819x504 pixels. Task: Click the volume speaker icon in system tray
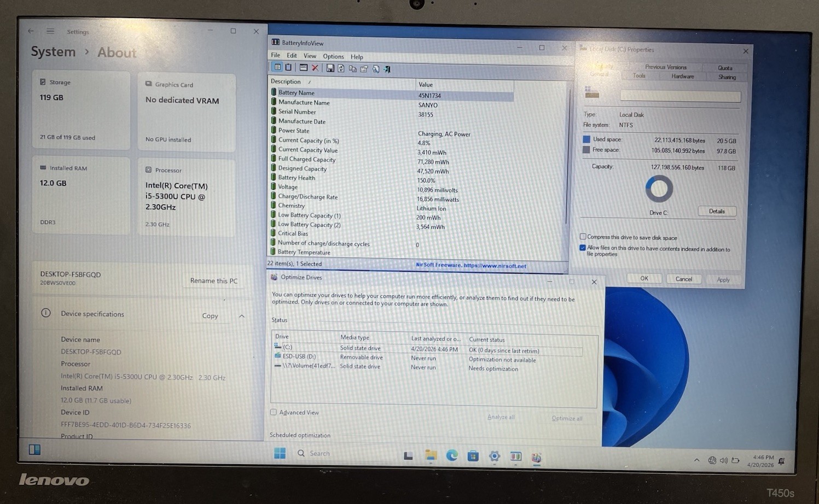[724, 460]
